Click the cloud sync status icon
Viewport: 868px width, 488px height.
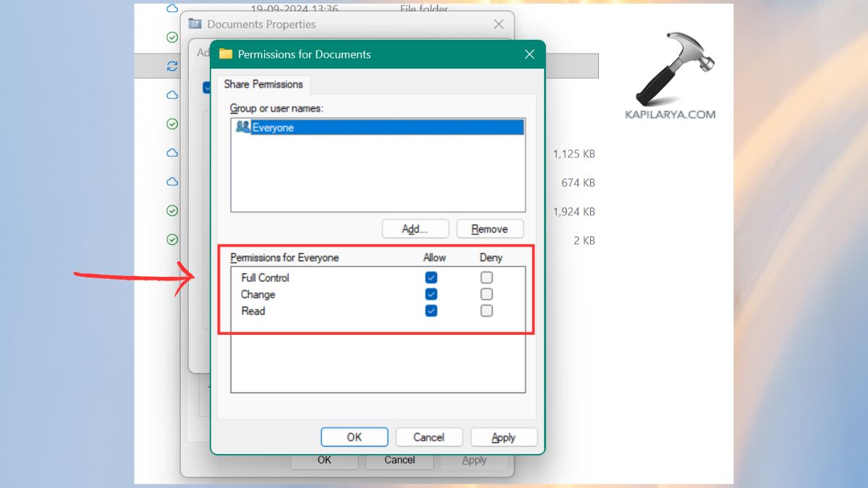tap(171, 95)
